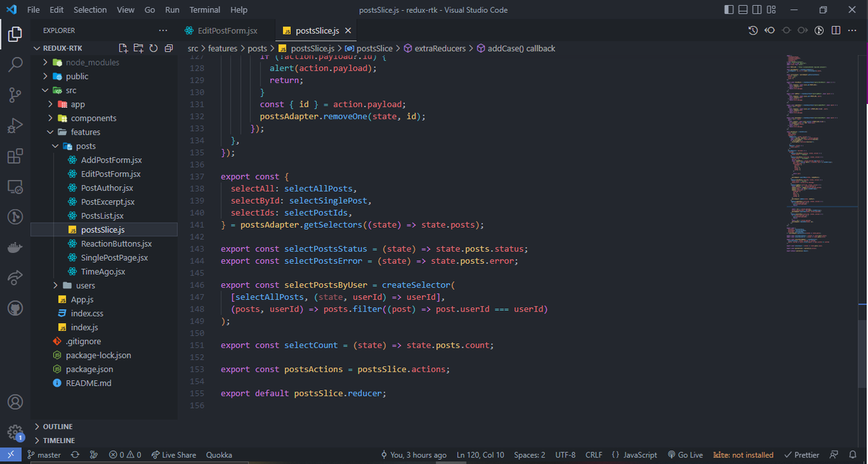Close the postsSlice.js tab

click(x=348, y=31)
